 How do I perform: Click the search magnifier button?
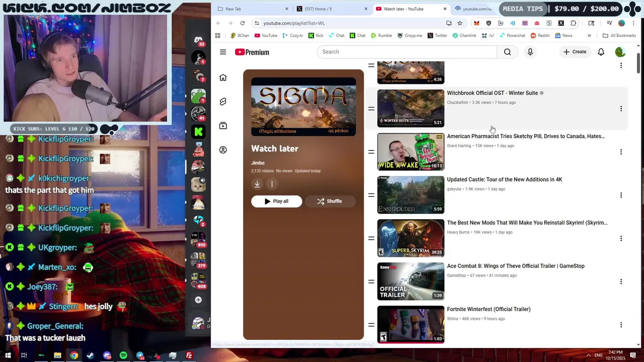click(507, 52)
